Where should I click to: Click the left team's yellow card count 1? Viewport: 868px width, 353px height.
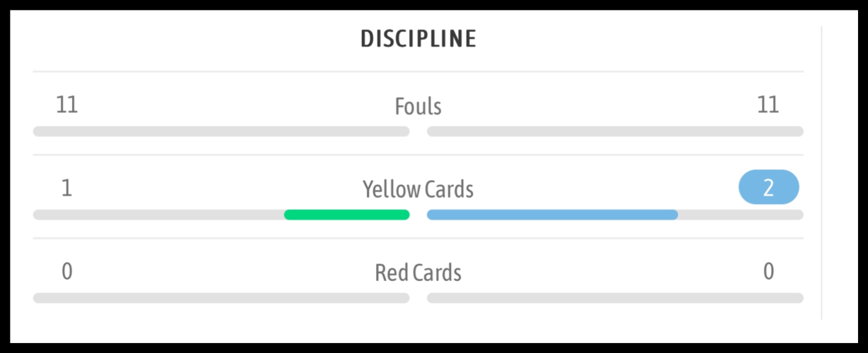tap(66, 189)
